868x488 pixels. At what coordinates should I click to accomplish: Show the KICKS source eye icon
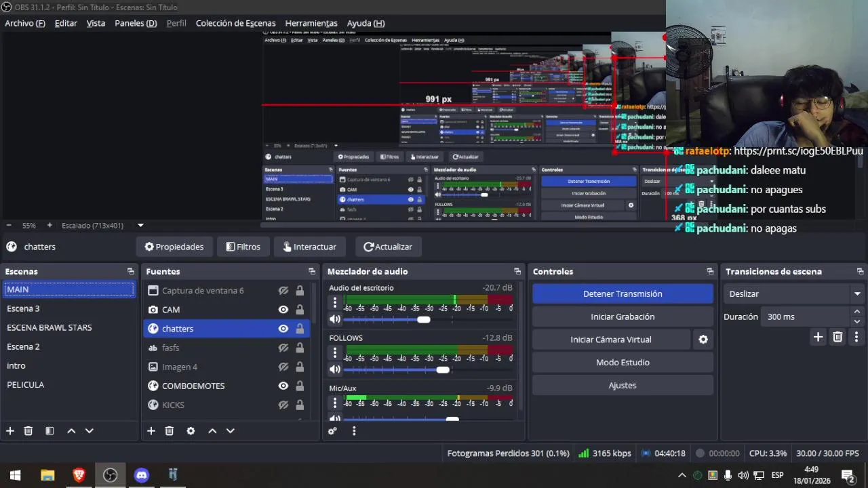pos(283,405)
